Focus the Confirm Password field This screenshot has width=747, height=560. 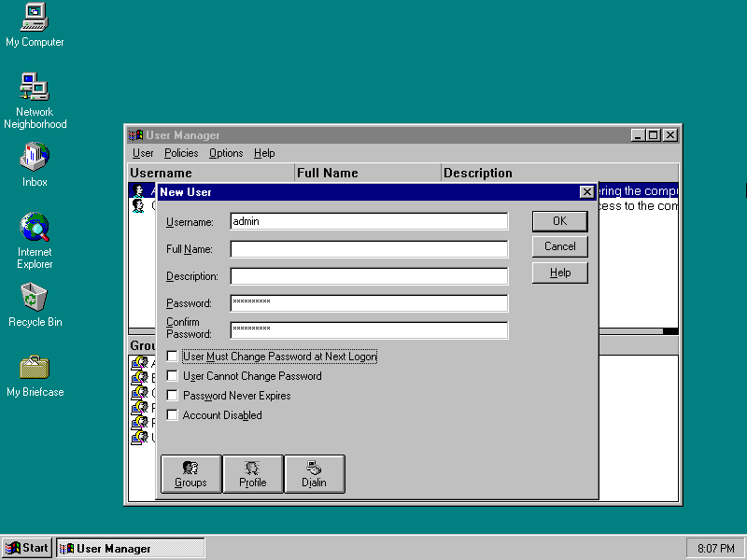369,330
